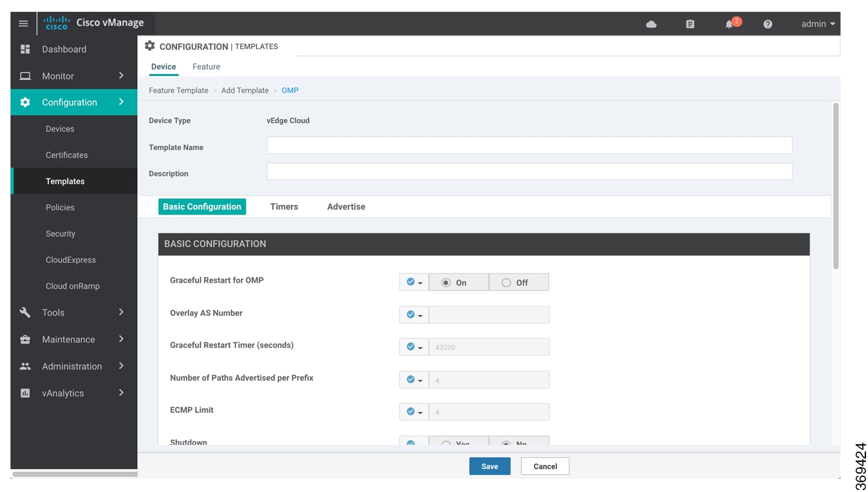Click the Template Name input field
This screenshot has height=492, width=868.
(x=529, y=145)
